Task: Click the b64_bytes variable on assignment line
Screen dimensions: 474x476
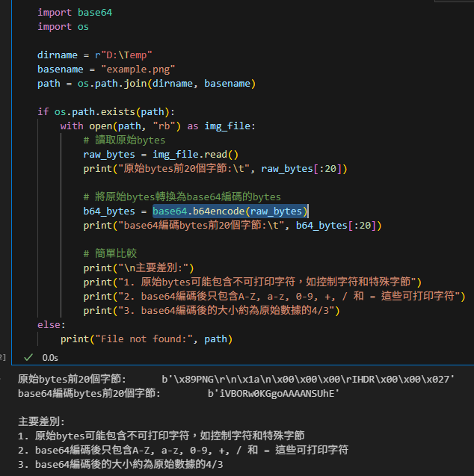Action: 109,211
